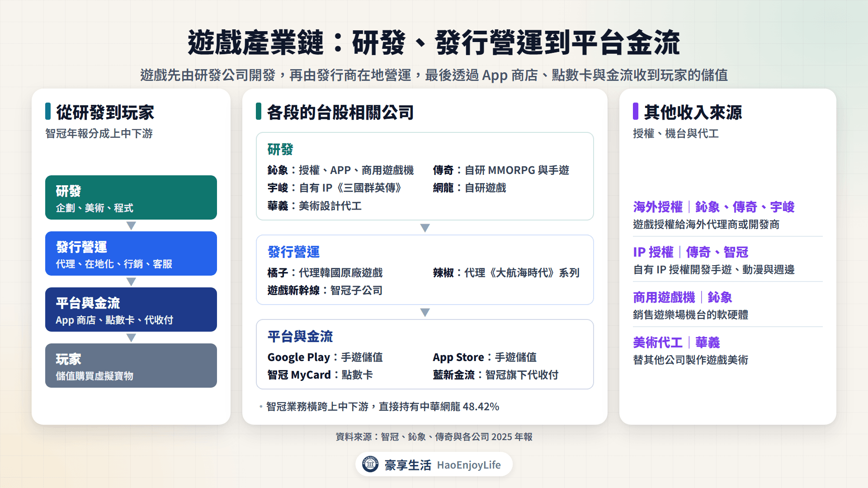Select the green 研發 flow box
The height and width of the screenshot is (488, 868).
[131, 197]
